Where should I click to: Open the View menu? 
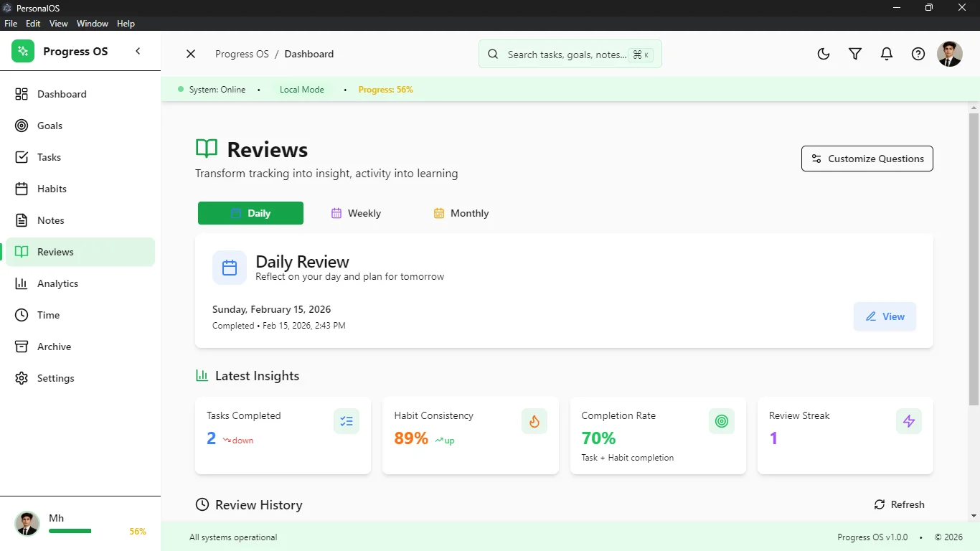59,24
